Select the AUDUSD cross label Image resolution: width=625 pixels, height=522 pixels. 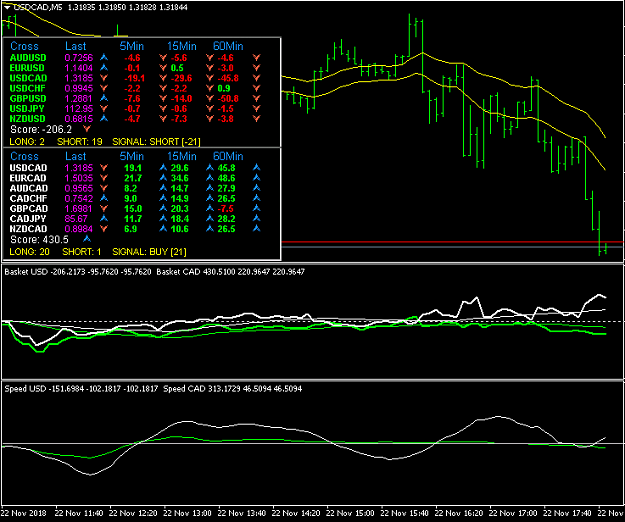click(28, 58)
